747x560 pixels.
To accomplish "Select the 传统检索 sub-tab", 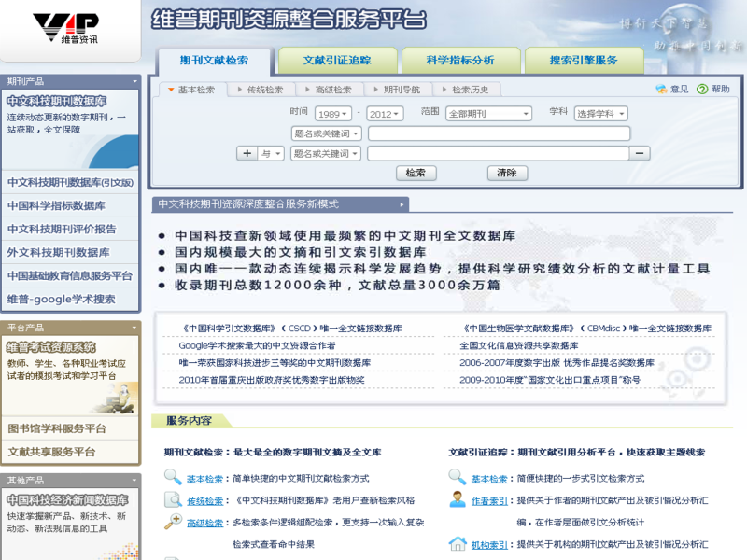I will (x=261, y=90).
